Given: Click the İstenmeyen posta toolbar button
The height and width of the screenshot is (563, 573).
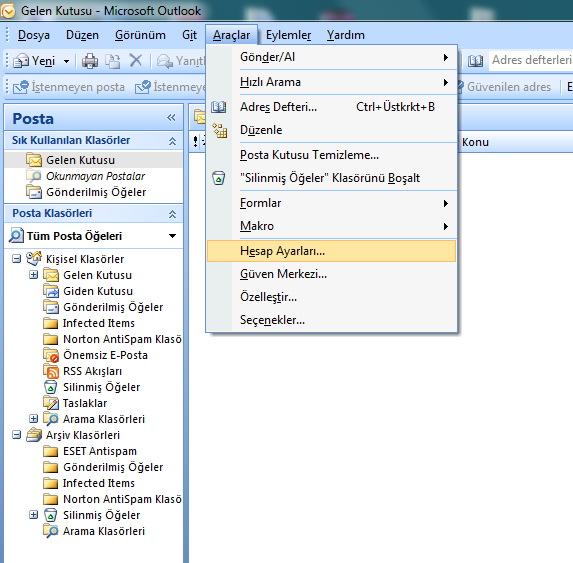Looking at the screenshot, I should [69, 87].
